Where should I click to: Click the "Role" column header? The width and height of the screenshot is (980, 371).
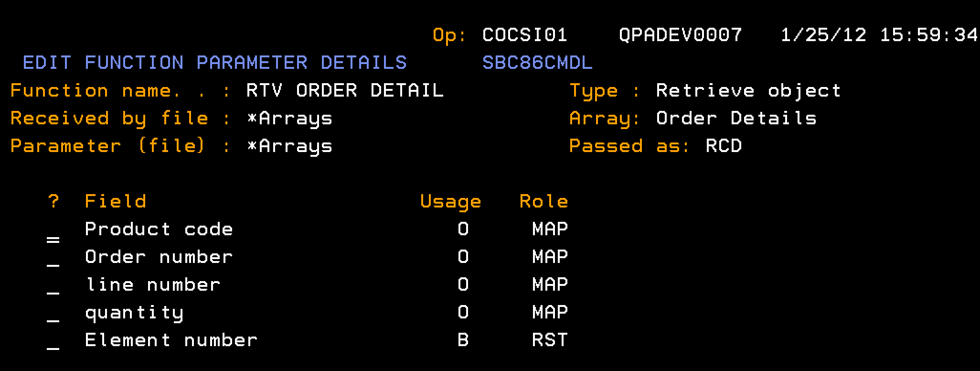[544, 202]
